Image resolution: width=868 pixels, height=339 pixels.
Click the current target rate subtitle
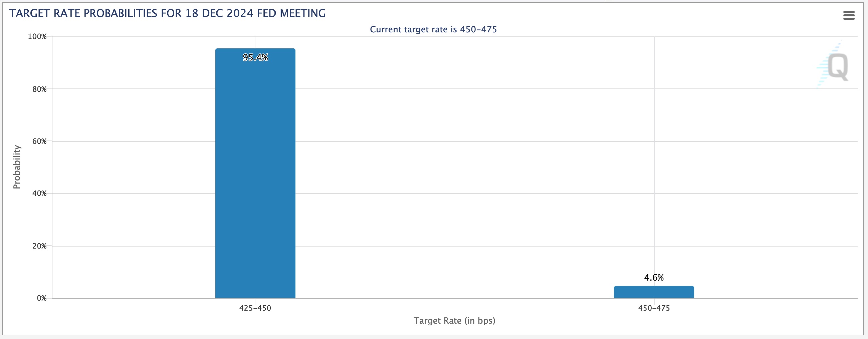click(433, 29)
